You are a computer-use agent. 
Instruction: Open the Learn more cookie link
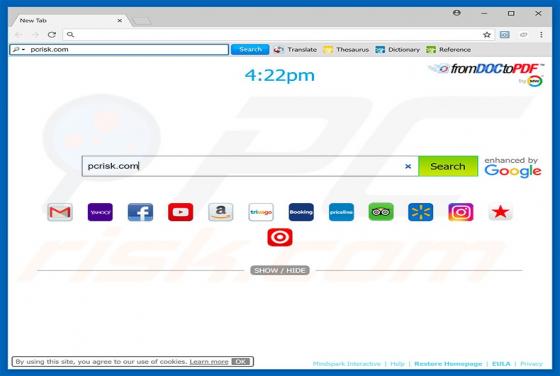tap(209, 362)
